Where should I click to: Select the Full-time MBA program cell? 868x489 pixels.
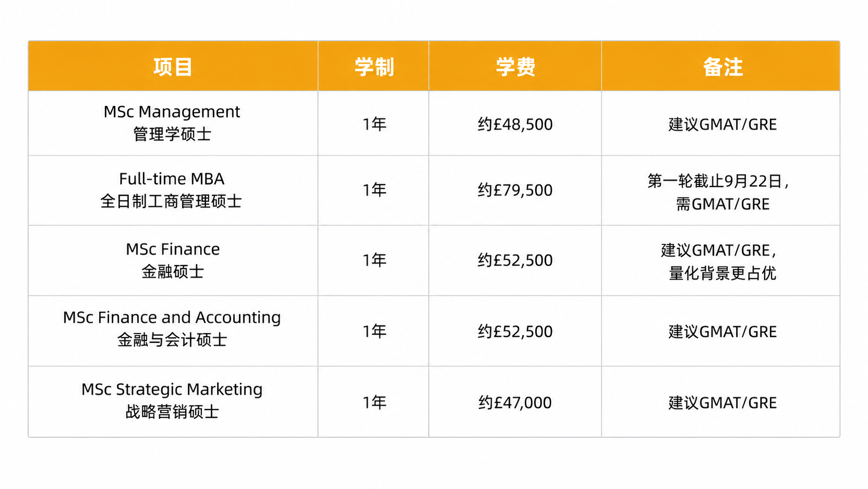(x=173, y=190)
